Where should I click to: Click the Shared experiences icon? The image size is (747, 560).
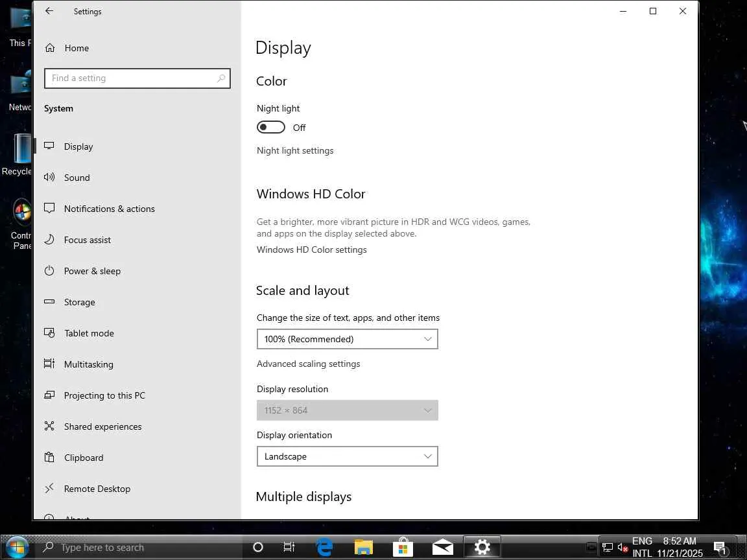(x=49, y=426)
